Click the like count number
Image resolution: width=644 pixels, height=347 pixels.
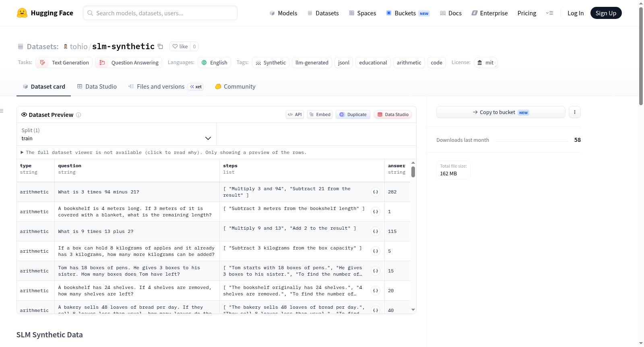point(194,46)
